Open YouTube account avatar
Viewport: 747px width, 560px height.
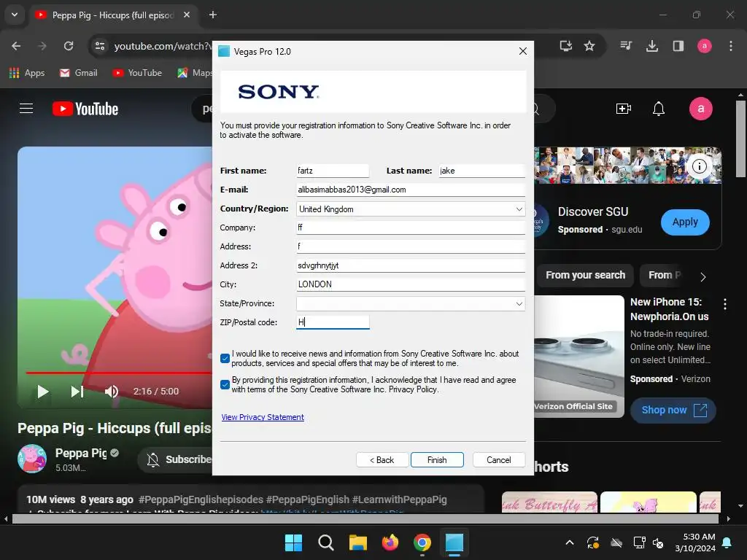(701, 109)
